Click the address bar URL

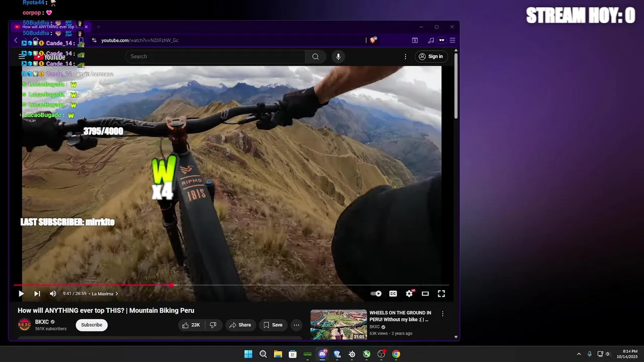[140, 40]
